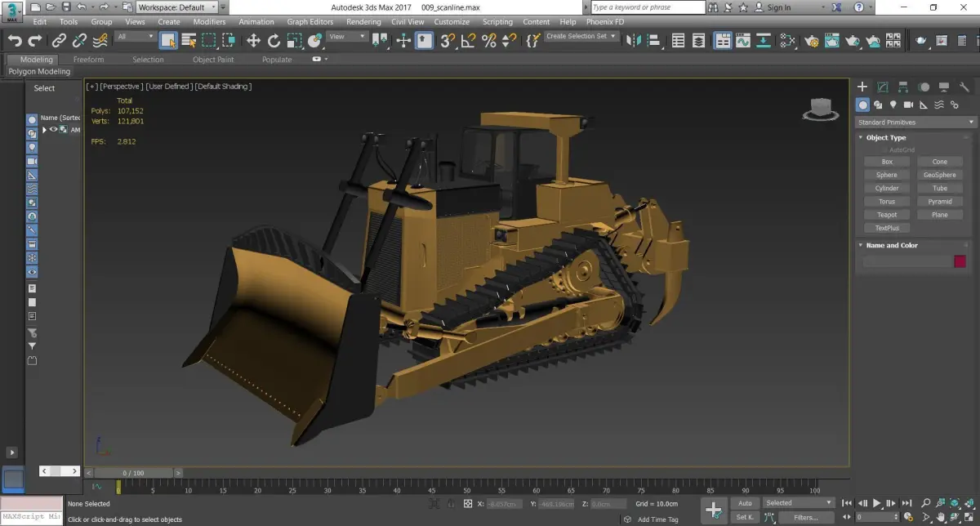
Task: Click the Mirror tool icon
Action: (633, 40)
